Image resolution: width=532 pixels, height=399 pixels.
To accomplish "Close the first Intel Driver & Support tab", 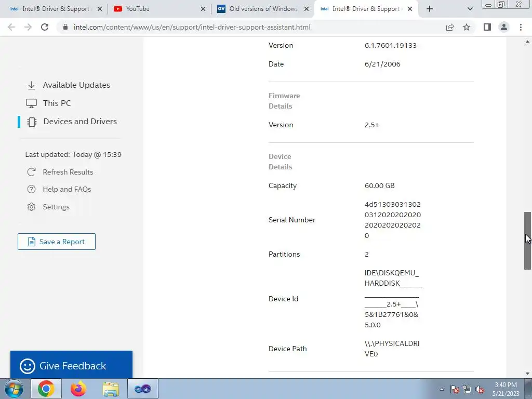I will 99,9.
